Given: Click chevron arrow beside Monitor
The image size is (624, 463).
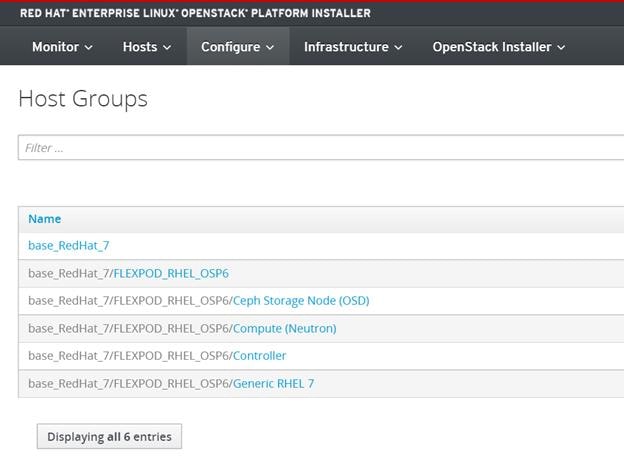Looking at the screenshot, I should 89,47.
